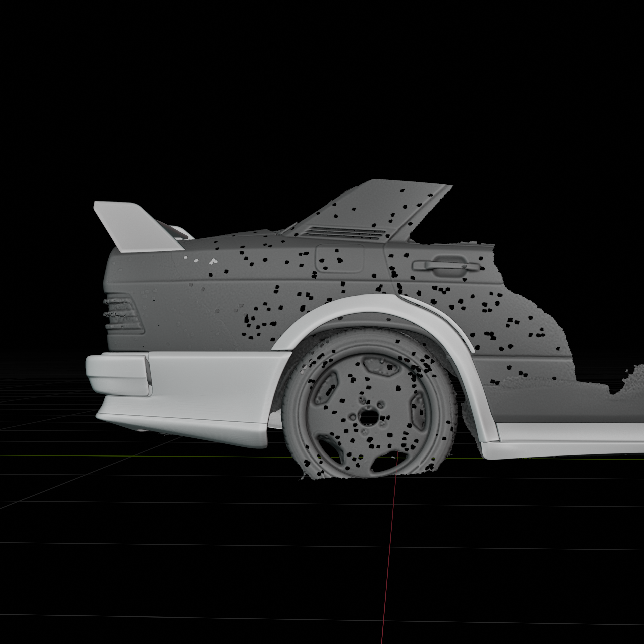Click the door handle on car body
This screenshot has height=644, width=644.
point(446,266)
